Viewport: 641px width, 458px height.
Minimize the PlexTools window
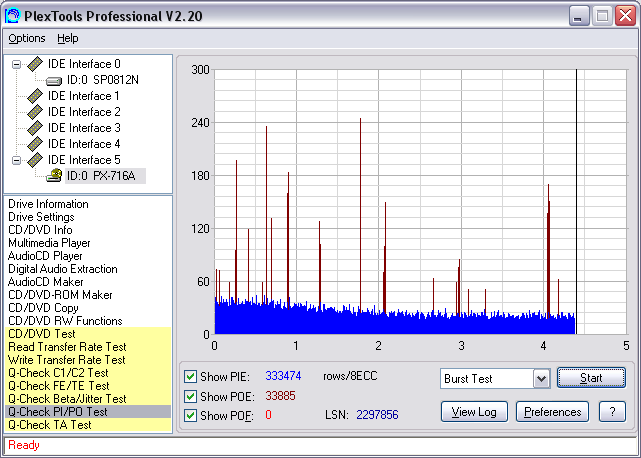click(579, 16)
